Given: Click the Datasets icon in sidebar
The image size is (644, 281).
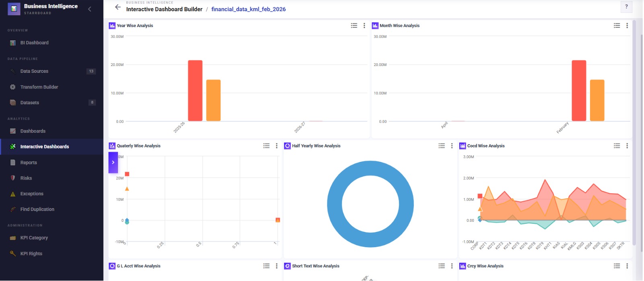Looking at the screenshot, I should [x=13, y=103].
